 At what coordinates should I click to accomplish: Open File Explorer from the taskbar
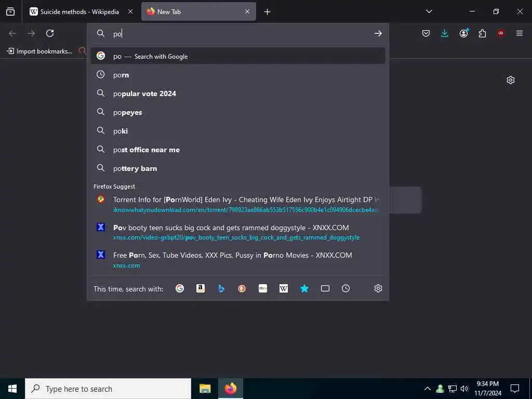point(205,389)
